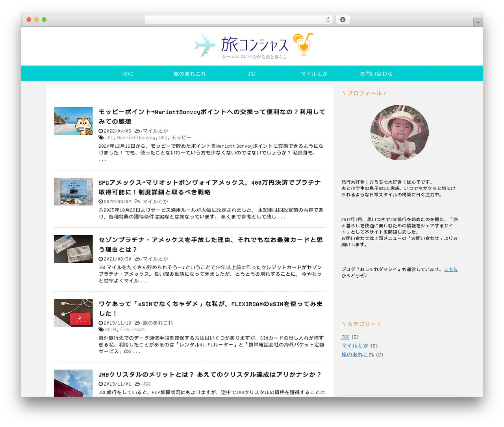Click the round profile photo
The width and height of the screenshot is (504, 427).
(399, 132)
